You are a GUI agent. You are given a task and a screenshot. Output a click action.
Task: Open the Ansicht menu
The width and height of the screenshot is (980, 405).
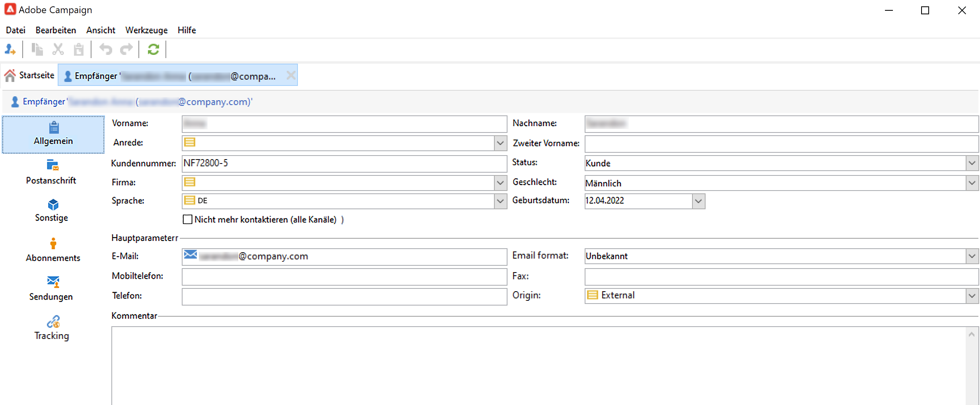101,30
